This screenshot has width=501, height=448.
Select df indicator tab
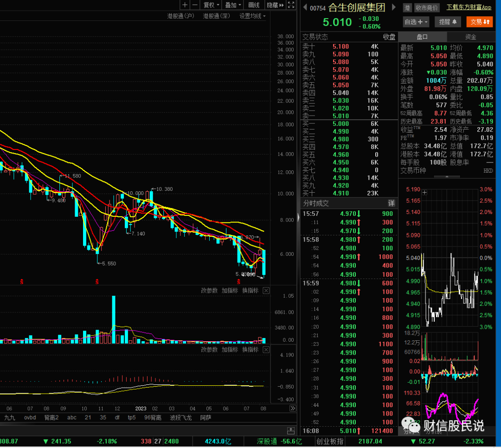[117, 417]
